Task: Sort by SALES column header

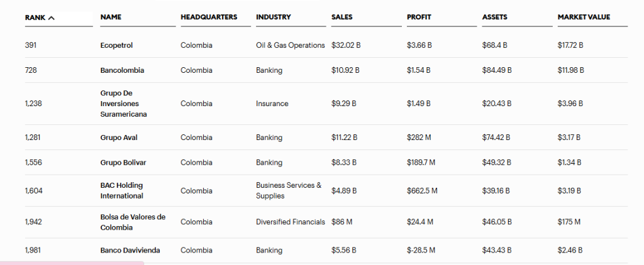Action: tap(342, 17)
